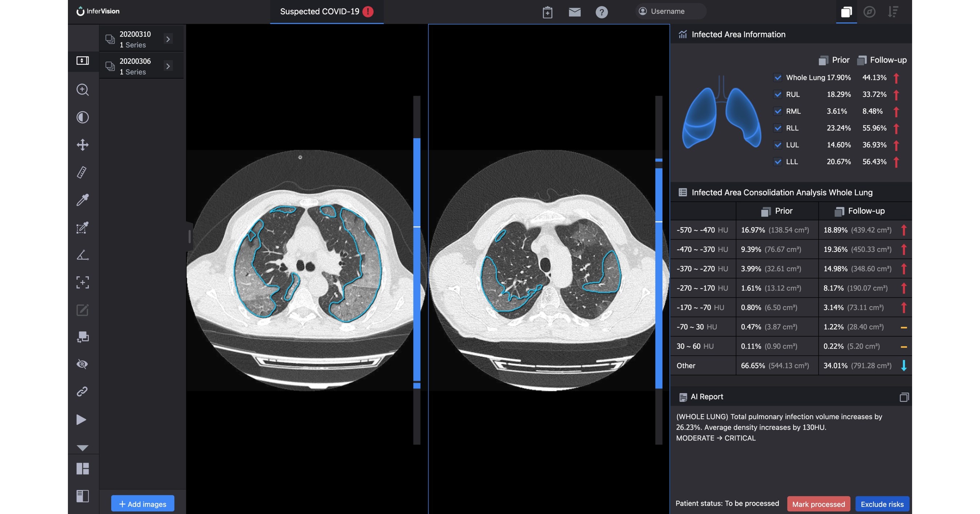Pick the eyedropper HU probe tool

(82, 200)
